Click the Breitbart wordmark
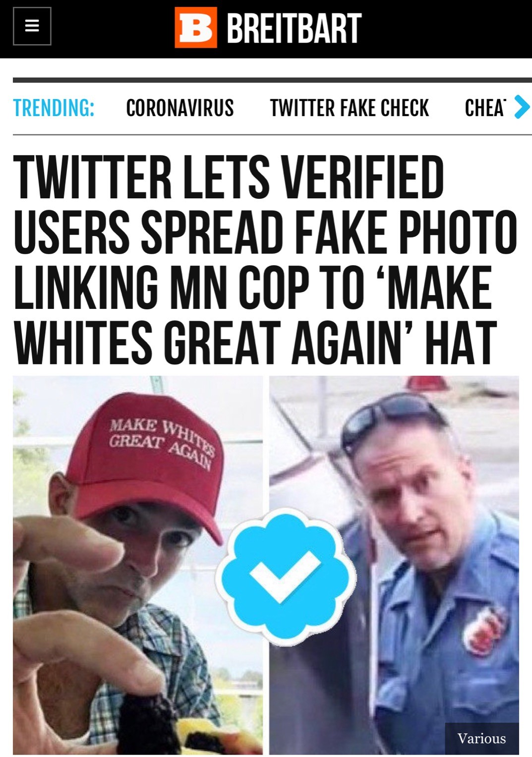The image size is (532, 757). 294,28
